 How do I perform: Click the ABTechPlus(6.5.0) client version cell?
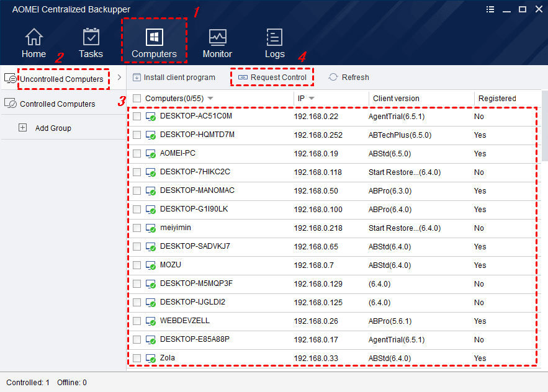(x=400, y=135)
